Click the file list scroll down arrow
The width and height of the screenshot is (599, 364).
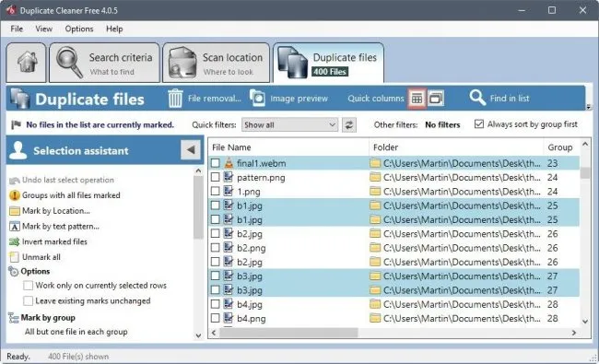point(585,322)
